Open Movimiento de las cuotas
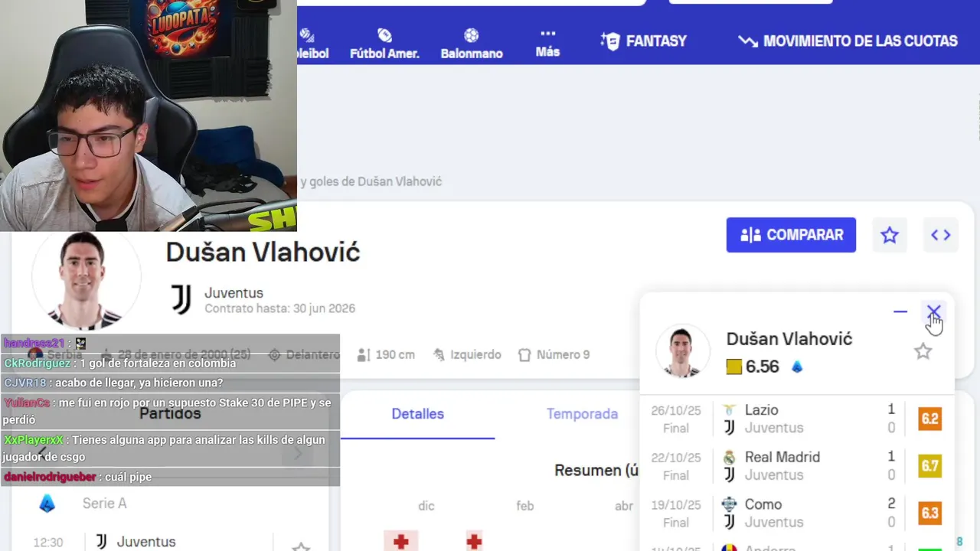980x551 pixels. point(848,41)
